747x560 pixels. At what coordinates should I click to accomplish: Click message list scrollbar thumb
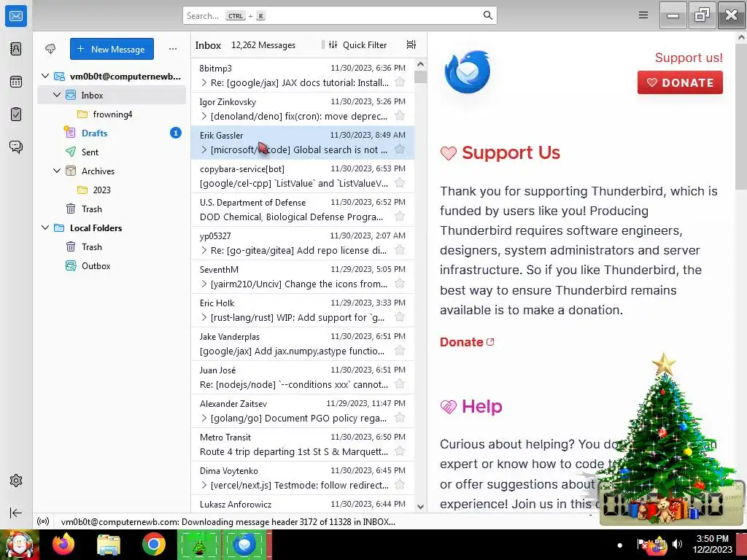[420, 77]
